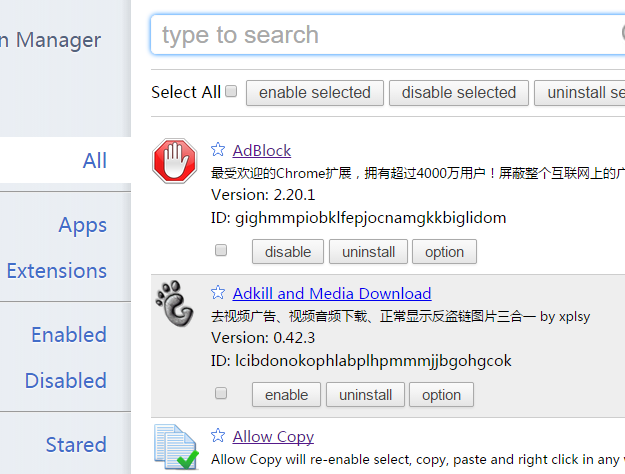Uninstall the AdBlock extension
Screen dimensions: 625x474
(368, 252)
